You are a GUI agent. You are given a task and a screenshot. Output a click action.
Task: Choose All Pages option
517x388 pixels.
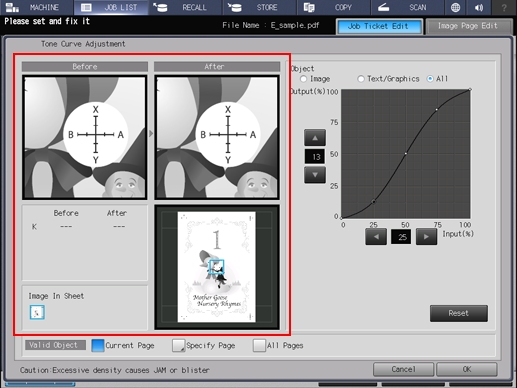point(259,345)
